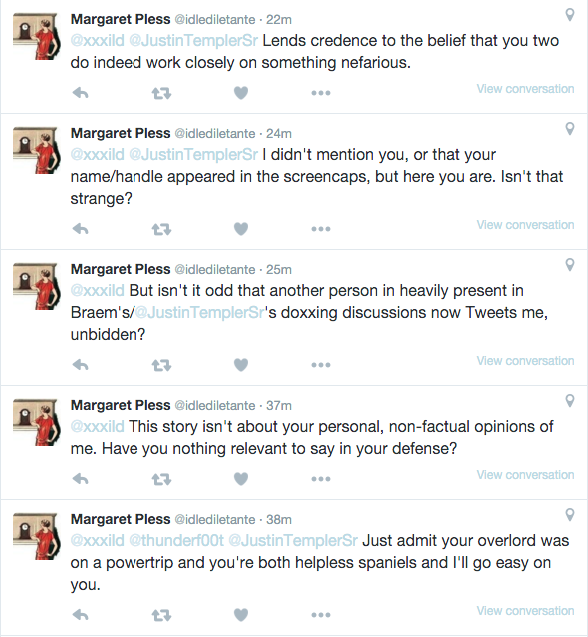Open @JustinTemplerSr mention in 24m tweet
588x637 pixels.
click(x=193, y=155)
